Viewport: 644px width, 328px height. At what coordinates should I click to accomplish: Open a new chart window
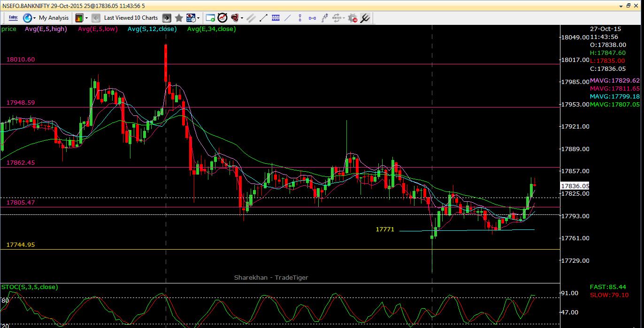[x=211, y=18]
